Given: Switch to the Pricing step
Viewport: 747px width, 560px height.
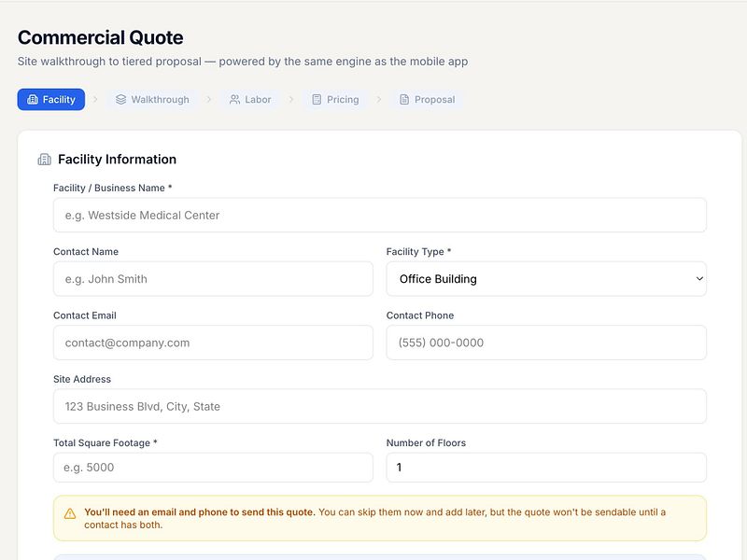Looking at the screenshot, I should pyautogui.click(x=335, y=100).
